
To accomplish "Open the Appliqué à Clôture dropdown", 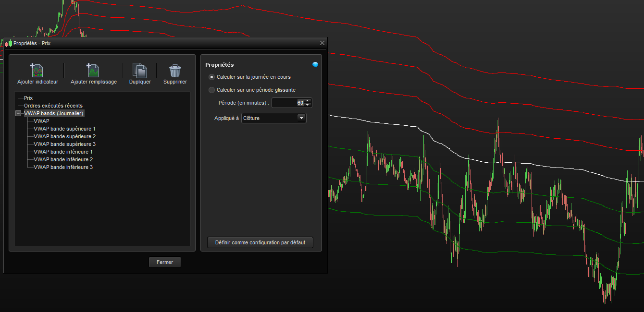I will tap(274, 118).
